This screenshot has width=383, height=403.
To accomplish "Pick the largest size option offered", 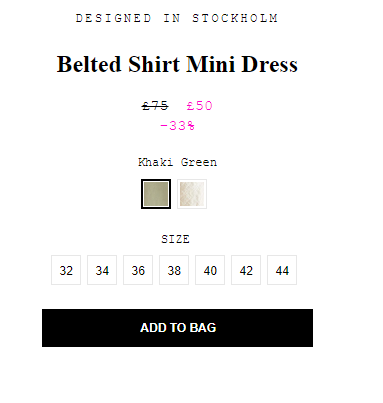I will click(x=282, y=270).
